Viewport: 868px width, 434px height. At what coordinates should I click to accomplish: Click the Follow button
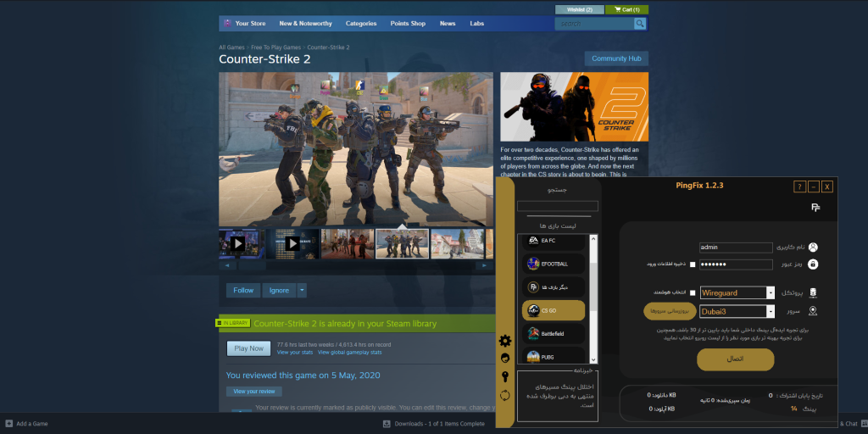[x=243, y=290]
